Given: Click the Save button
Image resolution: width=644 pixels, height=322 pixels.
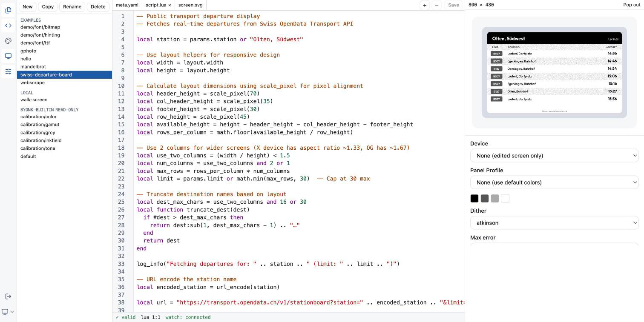Looking at the screenshot, I should [x=453, y=5].
